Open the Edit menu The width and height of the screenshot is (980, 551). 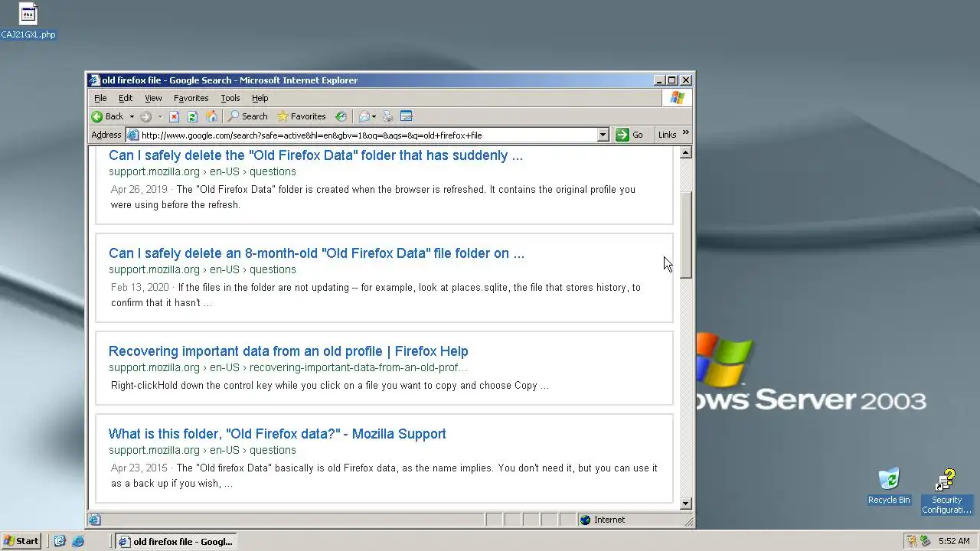pos(126,98)
